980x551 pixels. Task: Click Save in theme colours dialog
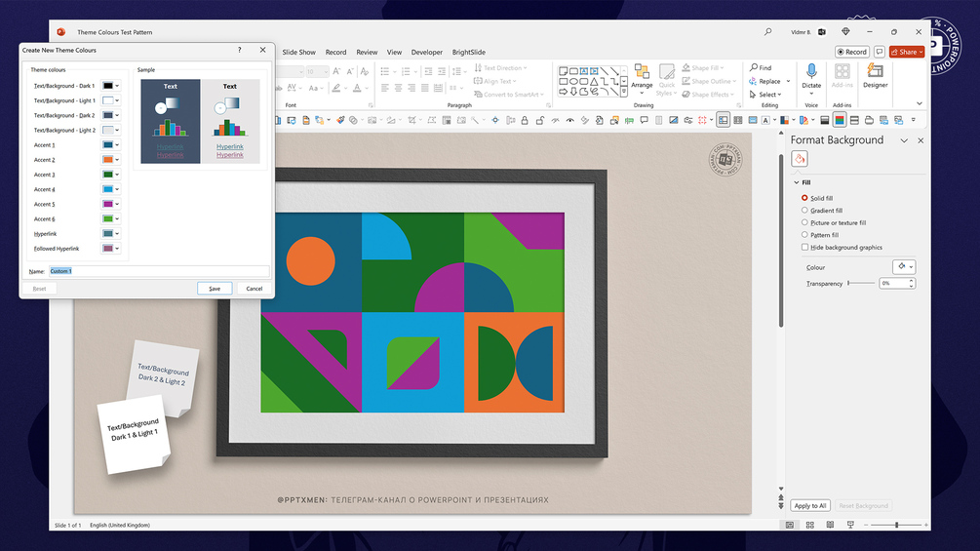click(x=215, y=289)
